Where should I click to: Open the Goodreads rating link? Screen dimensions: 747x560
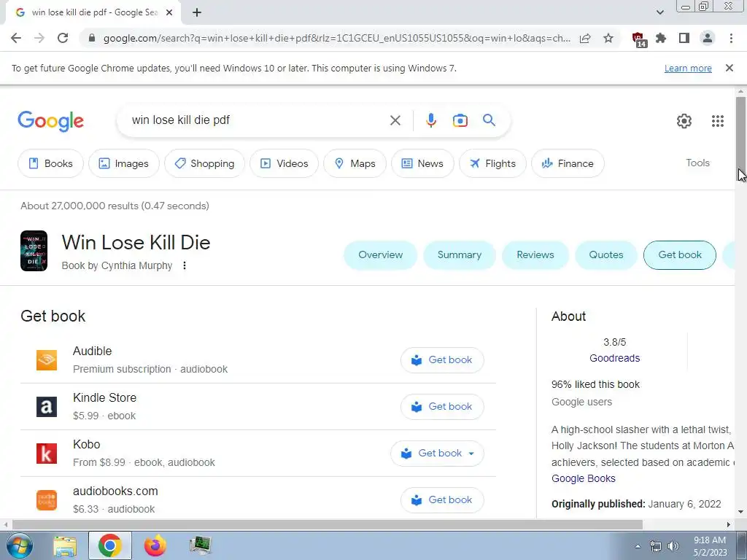click(614, 358)
